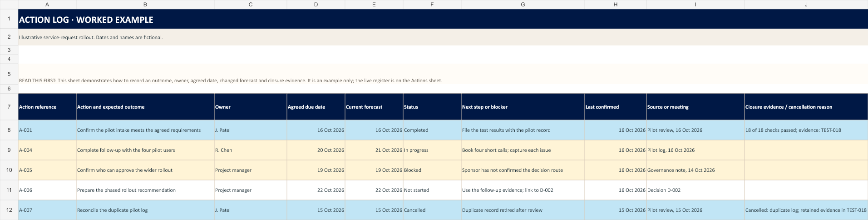This screenshot has width=868, height=220.
Task: Select cell 'A-001'
Action: tap(47, 130)
